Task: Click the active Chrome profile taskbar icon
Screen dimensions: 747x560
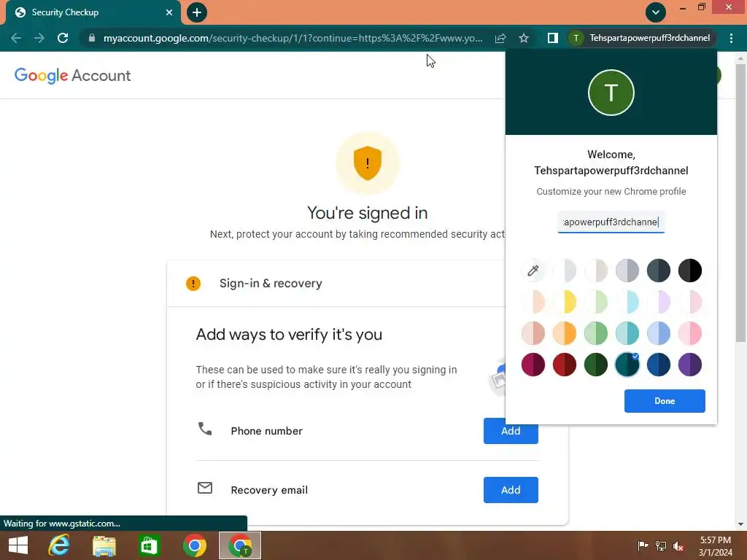Action: click(x=240, y=545)
